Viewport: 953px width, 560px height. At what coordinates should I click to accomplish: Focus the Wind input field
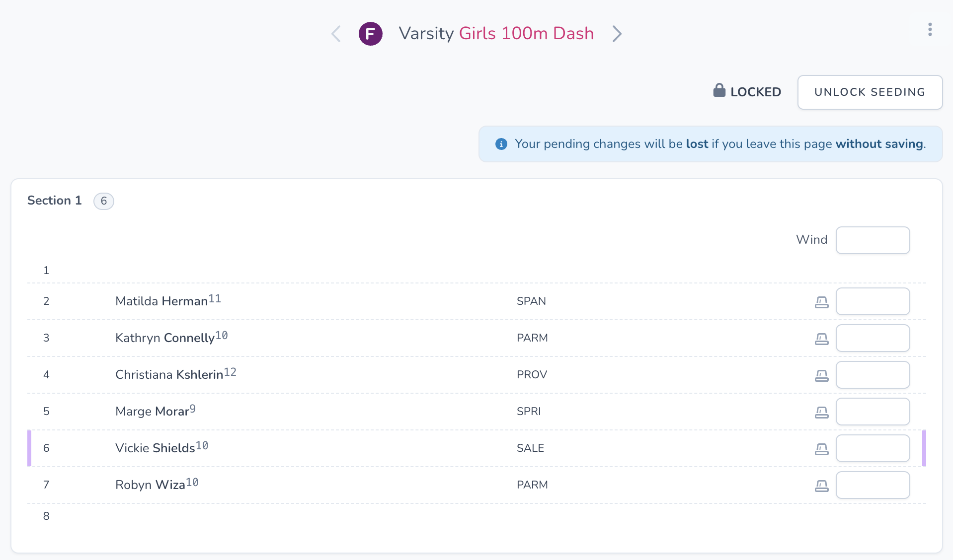(x=873, y=240)
